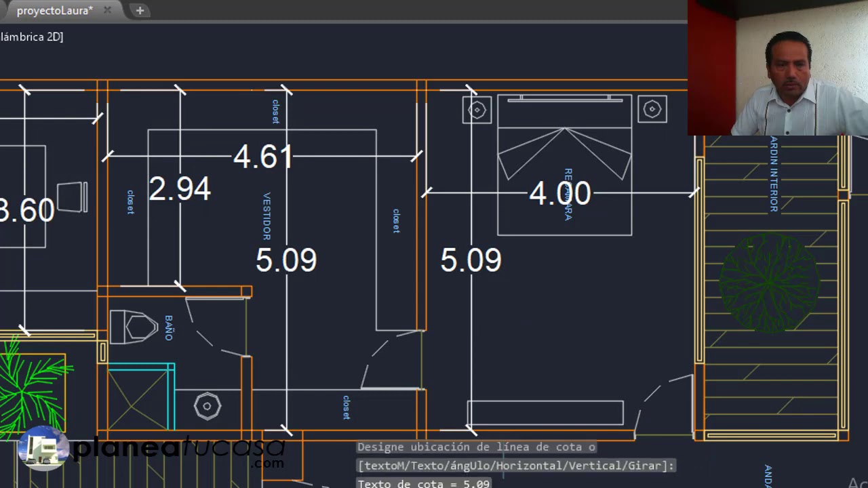Choose the ángUlo option in command line
The height and width of the screenshot is (488, 868).
pyautogui.click(x=470, y=466)
